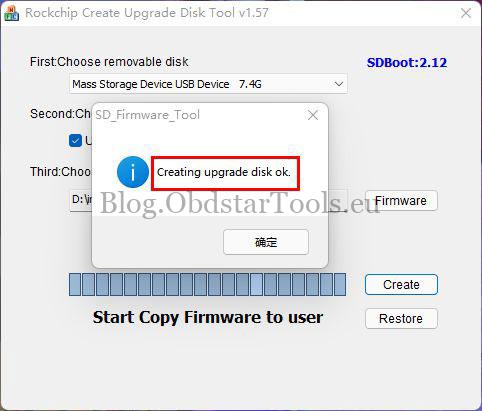
Task: Close the SD_Firmware_Tool dialog
Action: [313, 115]
